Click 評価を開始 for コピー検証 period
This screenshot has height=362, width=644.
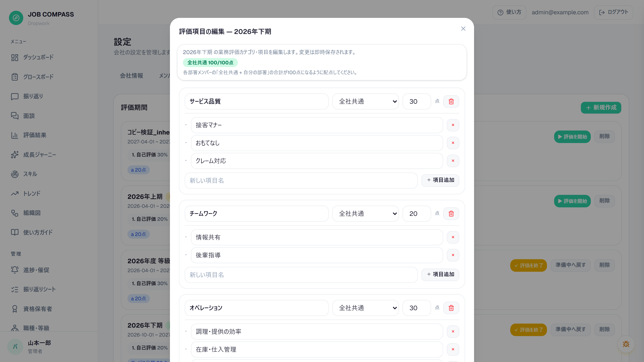tap(572, 137)
